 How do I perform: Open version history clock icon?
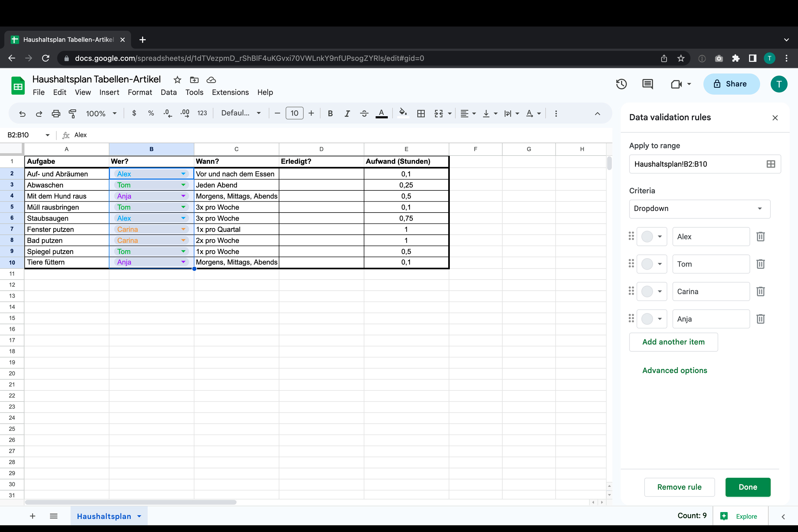point(621,84)
